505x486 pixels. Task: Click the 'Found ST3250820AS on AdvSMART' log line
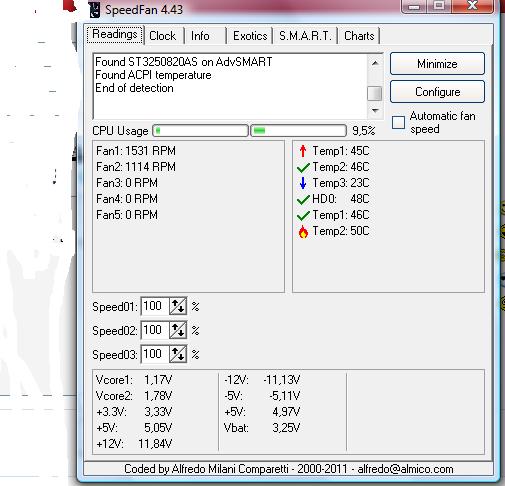click(x=184, y=62)
